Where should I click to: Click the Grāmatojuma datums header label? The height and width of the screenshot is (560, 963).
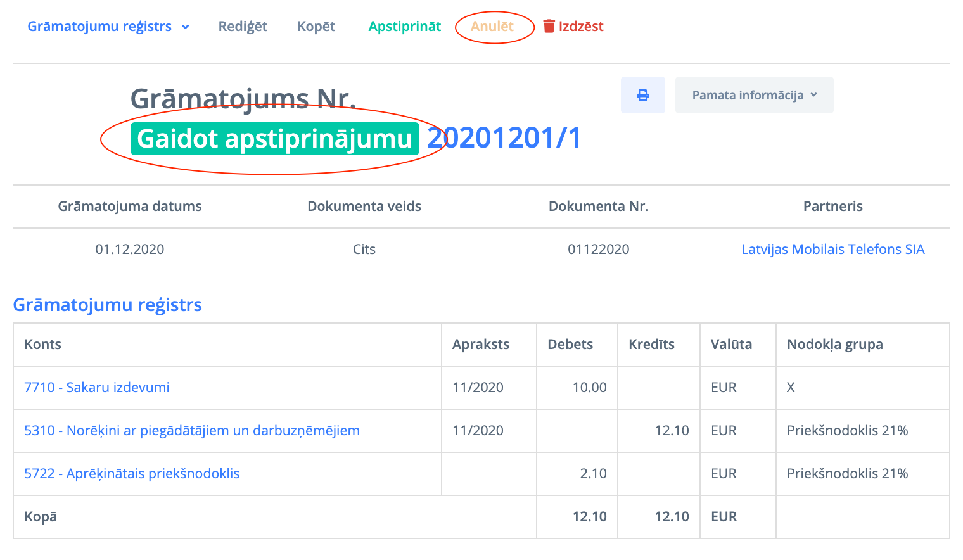[x=130, y=206]
